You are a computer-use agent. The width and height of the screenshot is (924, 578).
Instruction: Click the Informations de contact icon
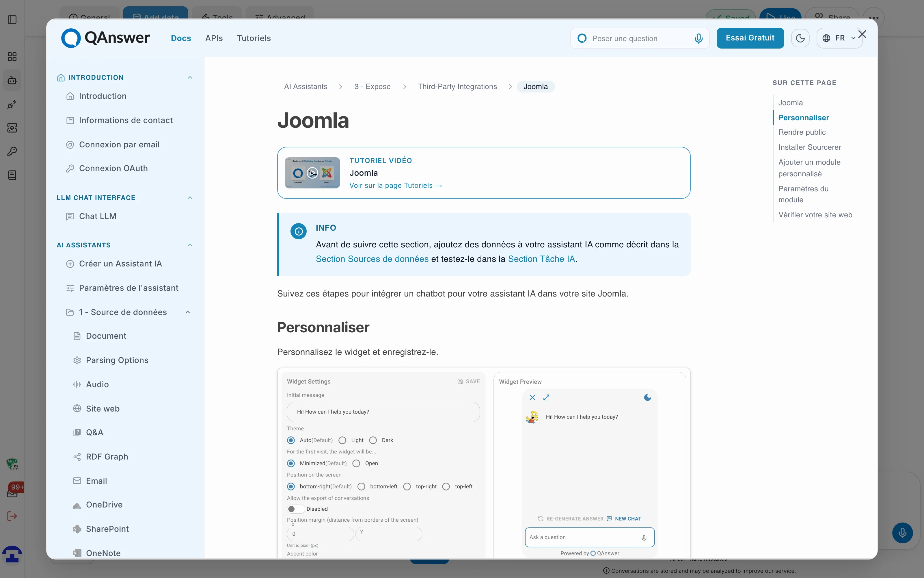click(x=70, y=121)
